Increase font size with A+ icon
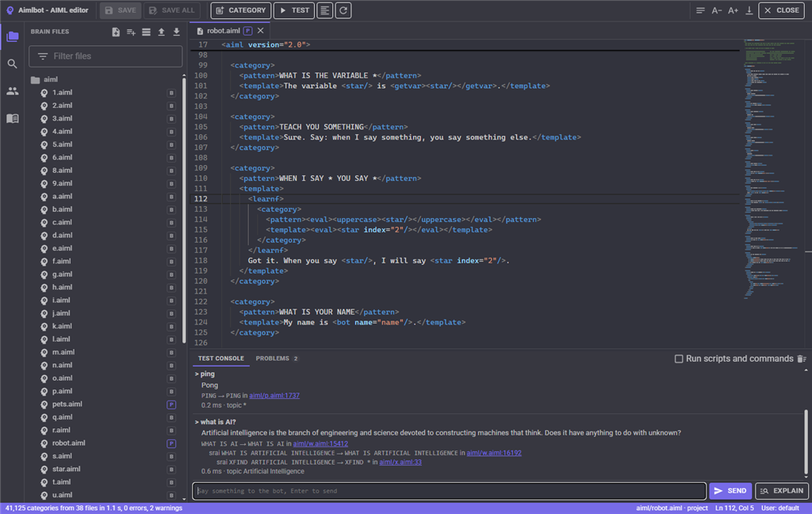Screen dimensions: 812x514 [x=733, y=10]
